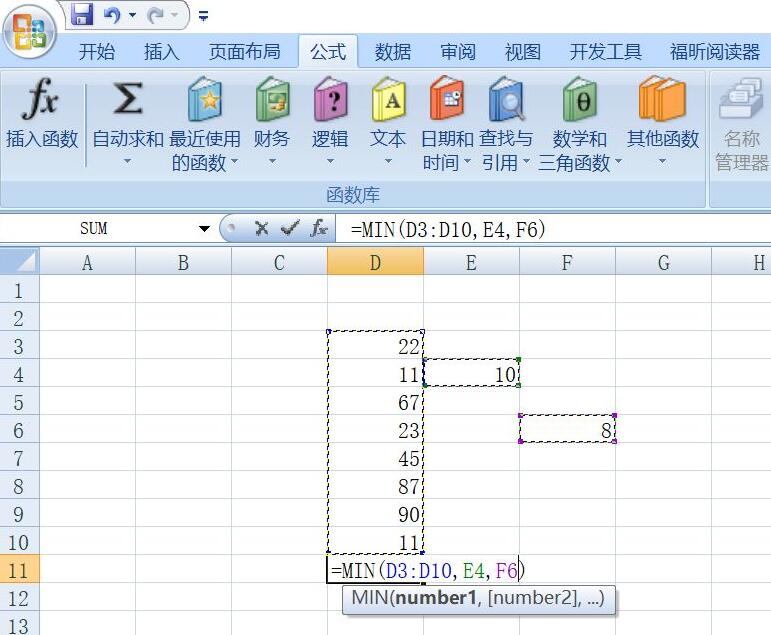Image resolution: width=771 pixels, height=635 pixels.
Task: Switch to the 插入 tab
Action: click(x=162, y=51)
